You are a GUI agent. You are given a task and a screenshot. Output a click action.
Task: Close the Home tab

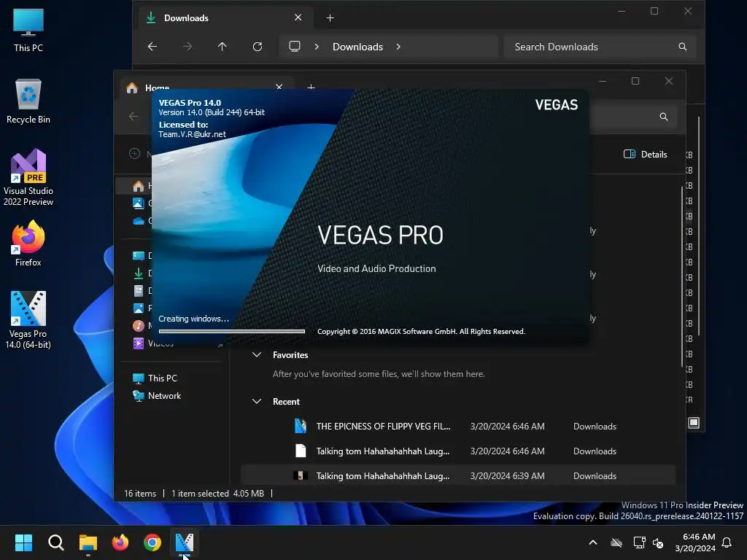279,86
